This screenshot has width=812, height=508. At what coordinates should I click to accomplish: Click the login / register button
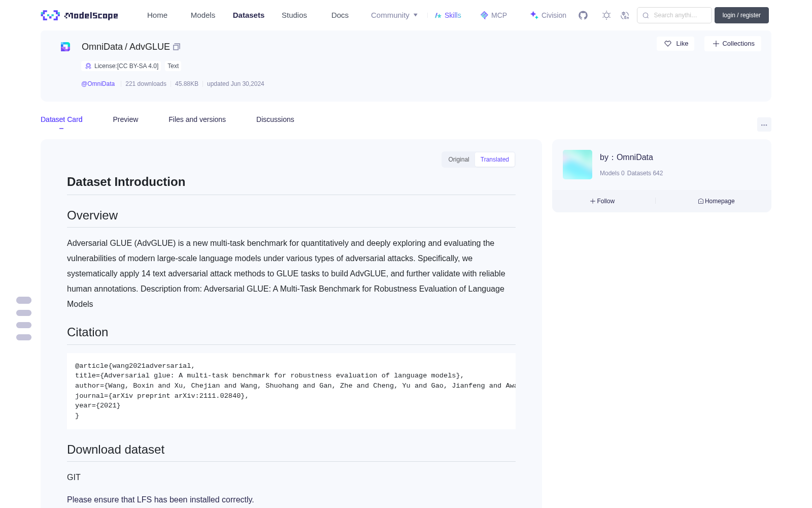741,15
